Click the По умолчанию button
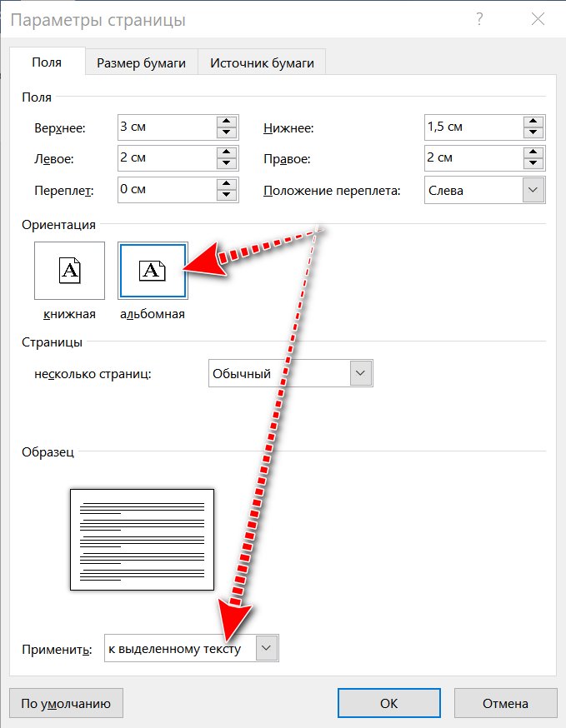The width and height of the screenshot is (566, 728). coord(66,703)
